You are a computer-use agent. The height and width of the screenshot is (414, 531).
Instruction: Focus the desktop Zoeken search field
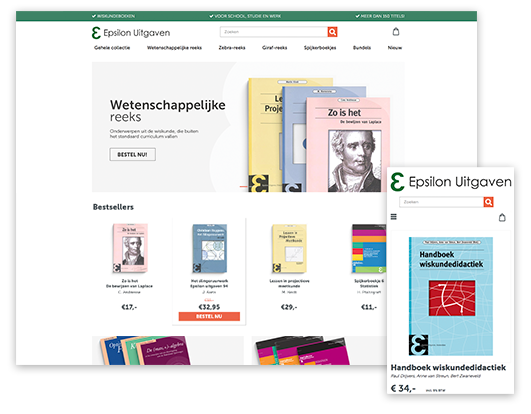click(x=274, y=32)
